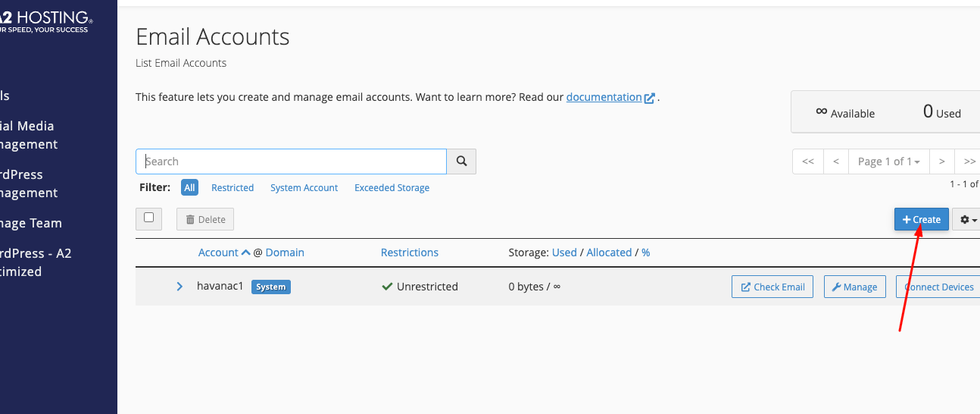Go to previous page with < button
Screen dimensions: 980x414
coord(836,162)
